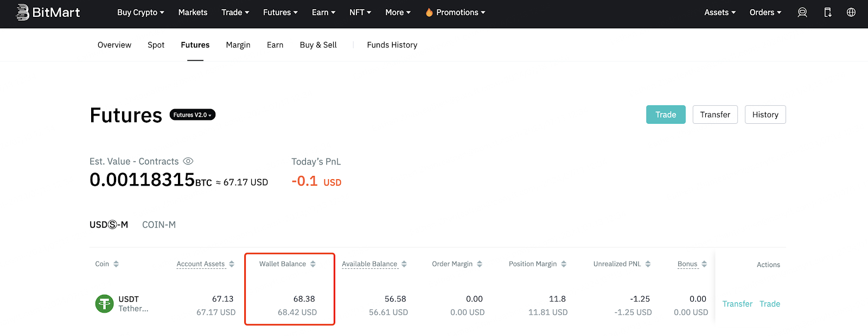The width and height of the screenshot is (868, 336).
Task: Switch to the Spot tab
Action: (156, 45)
